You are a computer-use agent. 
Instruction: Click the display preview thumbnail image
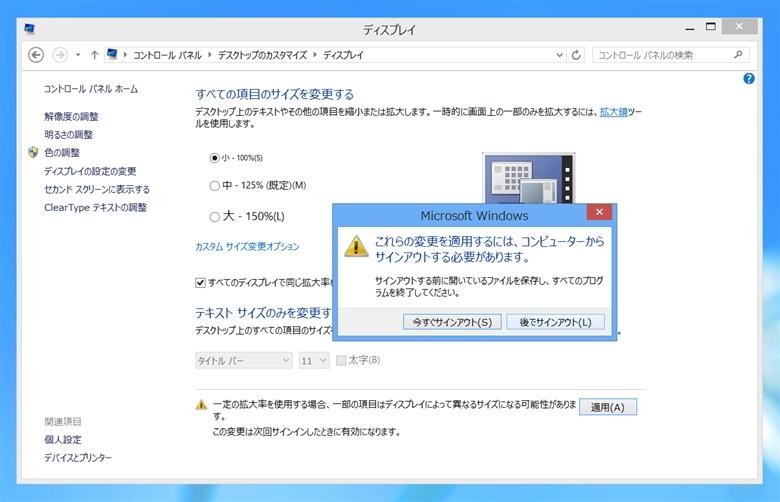529,178
